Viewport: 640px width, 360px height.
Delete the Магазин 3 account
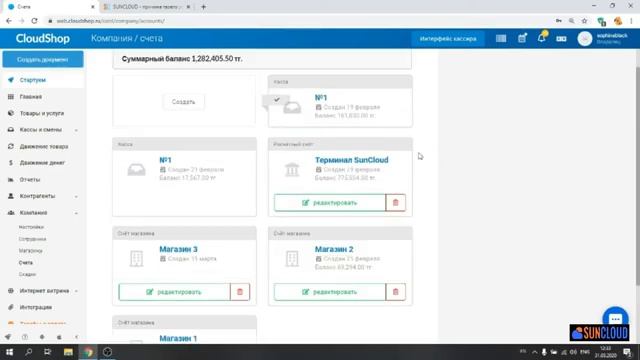pos(240,292)
